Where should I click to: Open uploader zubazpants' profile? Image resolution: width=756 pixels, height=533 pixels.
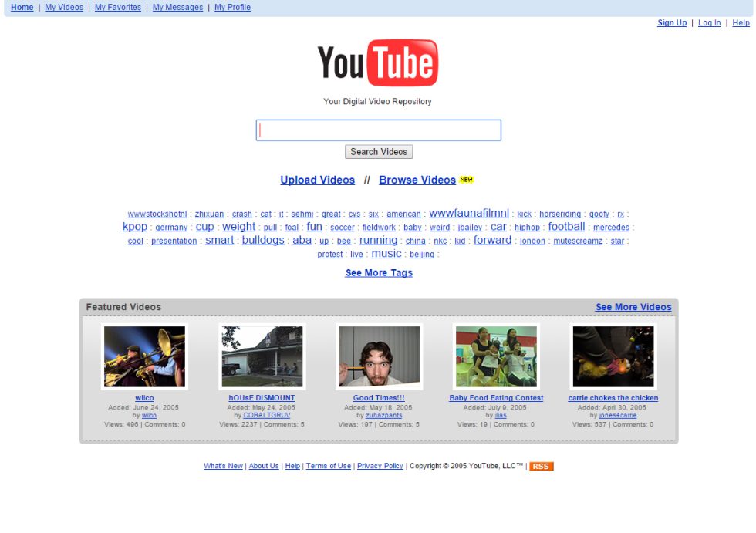click(x=384, y=415)
